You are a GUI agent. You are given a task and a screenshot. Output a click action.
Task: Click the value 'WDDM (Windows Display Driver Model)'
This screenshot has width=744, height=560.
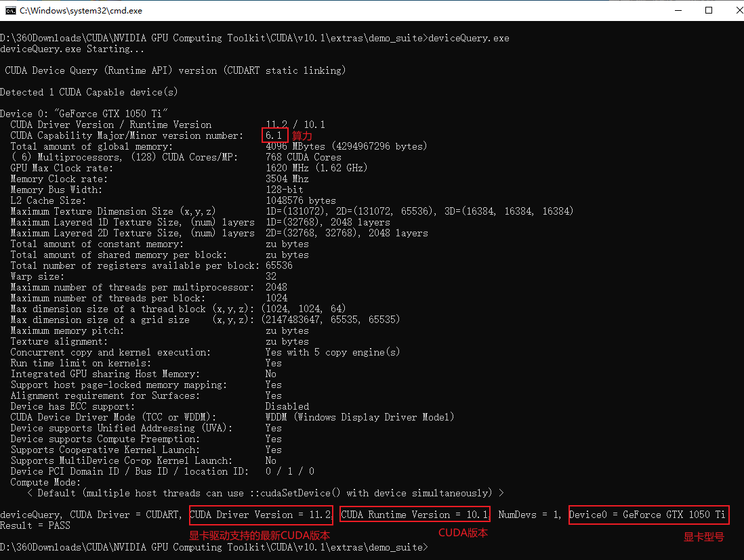[360, 417]
